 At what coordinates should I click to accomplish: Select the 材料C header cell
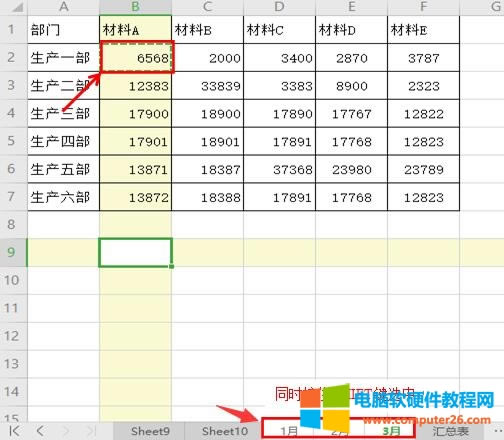click(279, 29)
